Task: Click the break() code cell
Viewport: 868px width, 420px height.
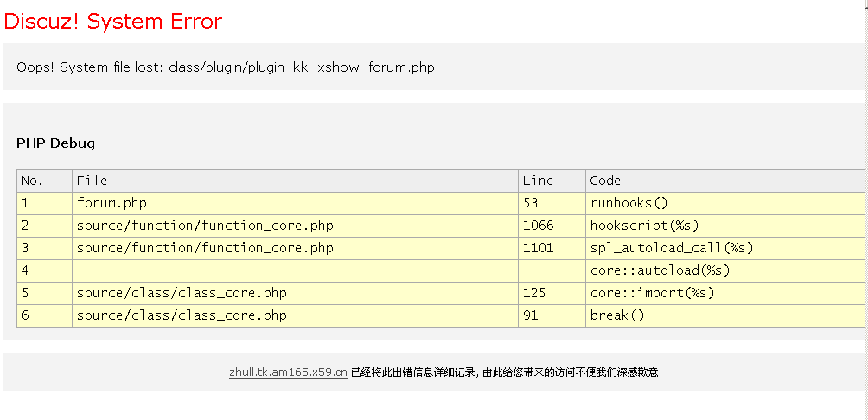Action: [725, 316]
